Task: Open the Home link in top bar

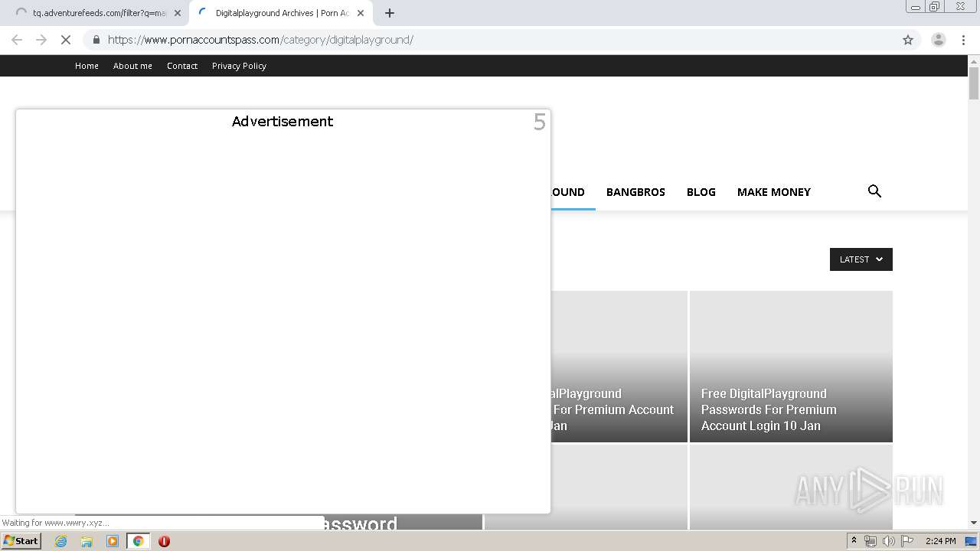Action: click(87, 66)
